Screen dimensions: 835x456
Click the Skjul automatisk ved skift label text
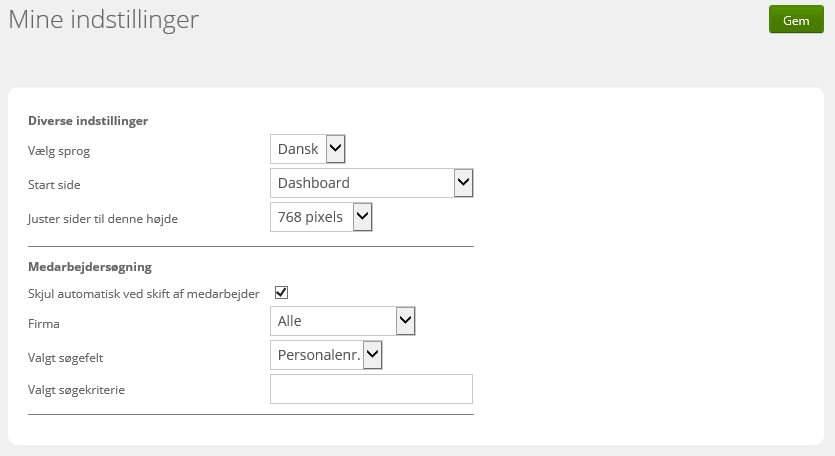(143, 294)
